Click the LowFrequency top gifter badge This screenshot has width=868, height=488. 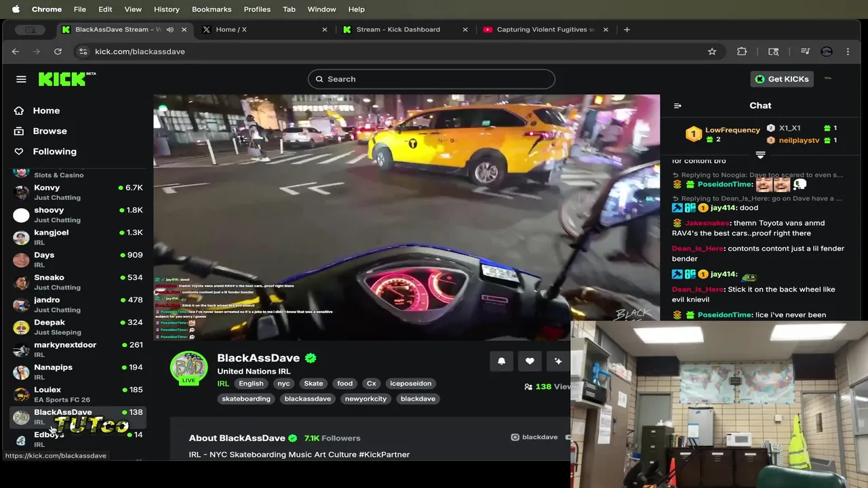(x=693, y=134)
